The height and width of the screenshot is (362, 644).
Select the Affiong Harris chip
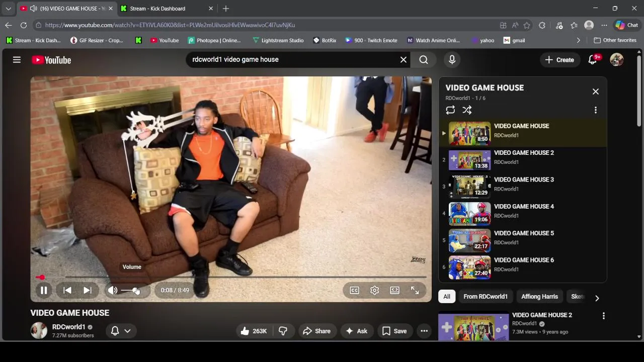[539, 297]
